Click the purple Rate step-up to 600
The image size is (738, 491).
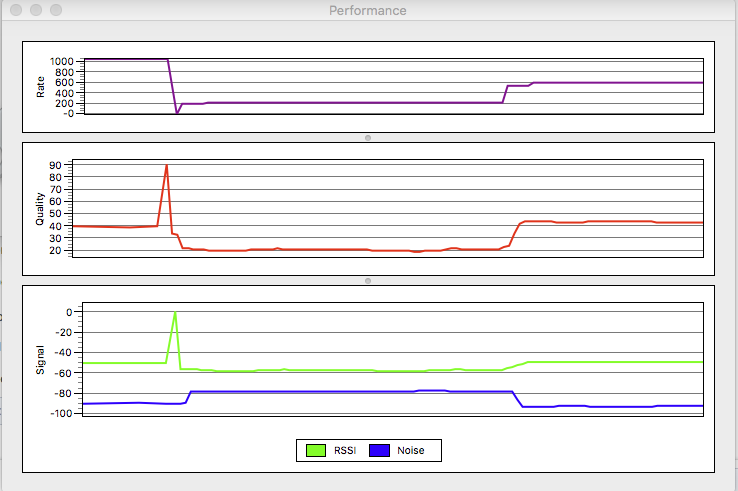pyautogui.click(x=532, y=84)
